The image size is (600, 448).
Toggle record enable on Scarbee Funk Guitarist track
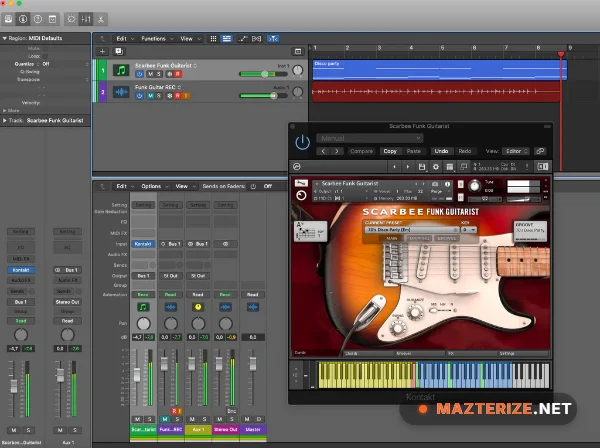tap(178, 74)
